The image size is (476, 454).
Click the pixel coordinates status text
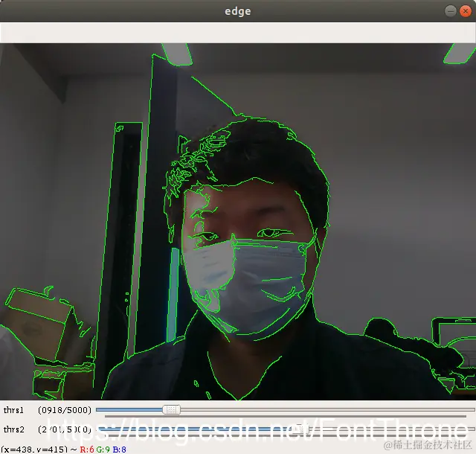click(34, 449)
